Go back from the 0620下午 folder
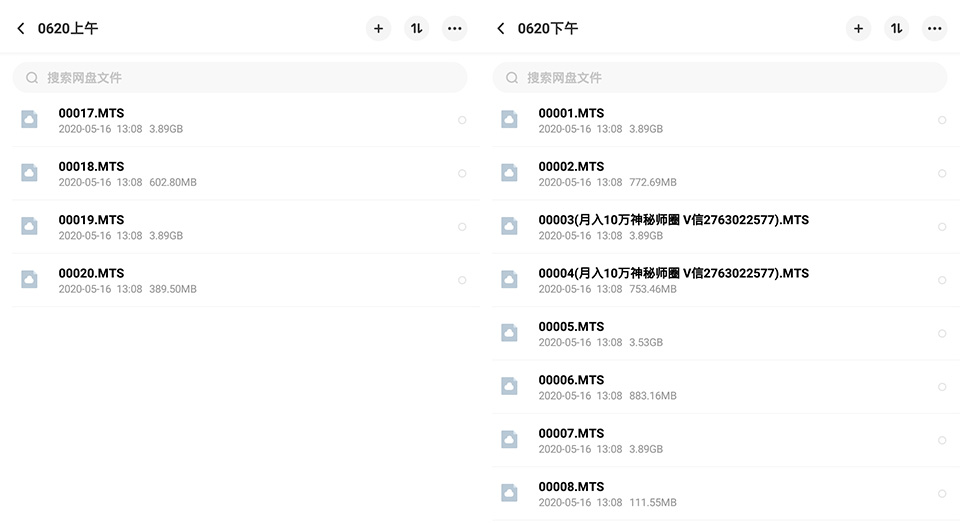This screenshot has height=523, width=960. (x=501, y=28)
